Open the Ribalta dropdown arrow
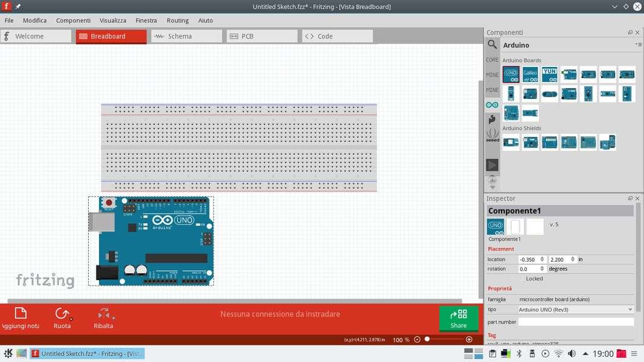The image size is (644, 362). 113,317
